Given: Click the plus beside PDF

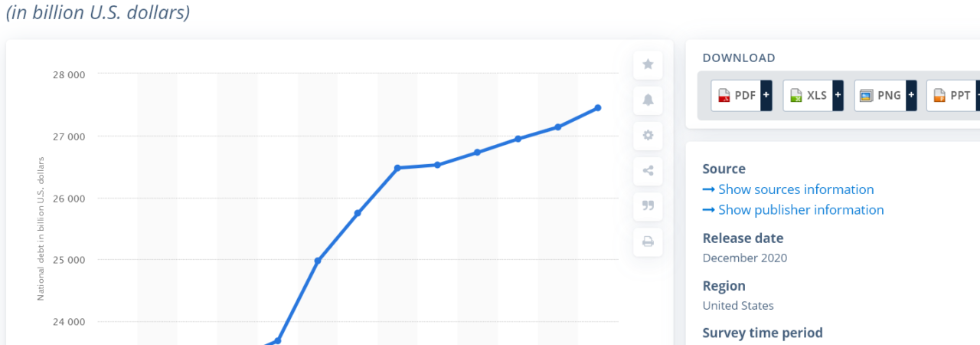Looking at the screenshot, I should click(766, 96).
